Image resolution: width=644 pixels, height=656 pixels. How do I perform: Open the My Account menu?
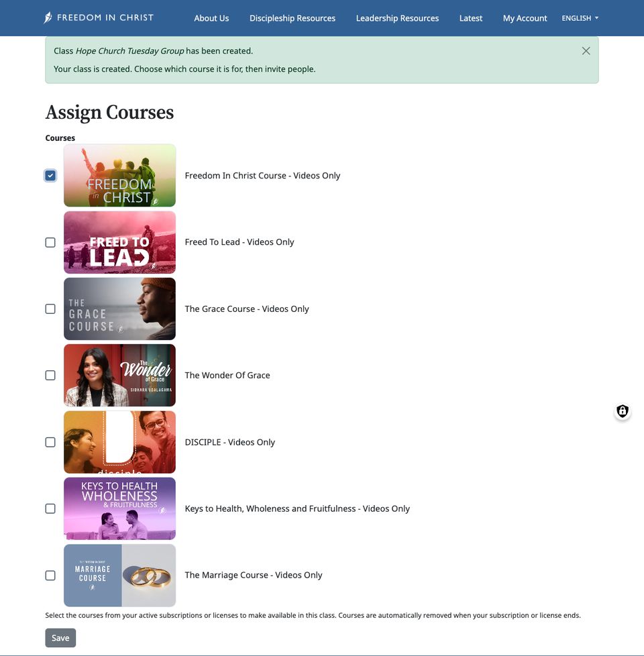coord(525,18)
